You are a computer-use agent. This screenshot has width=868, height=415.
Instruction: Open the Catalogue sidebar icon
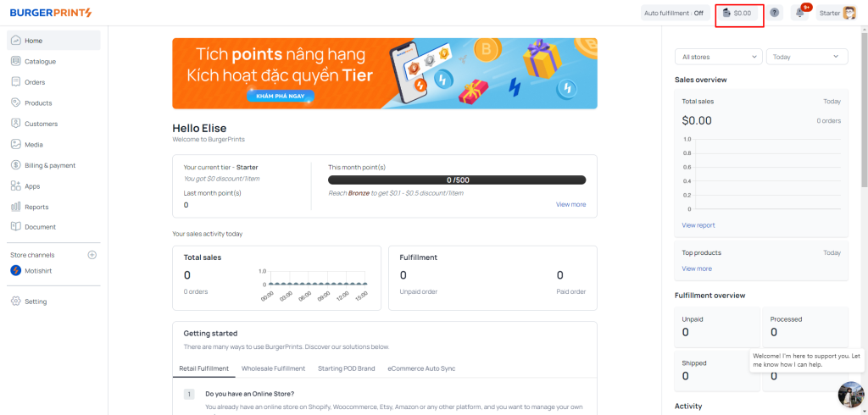pos(15,62)
